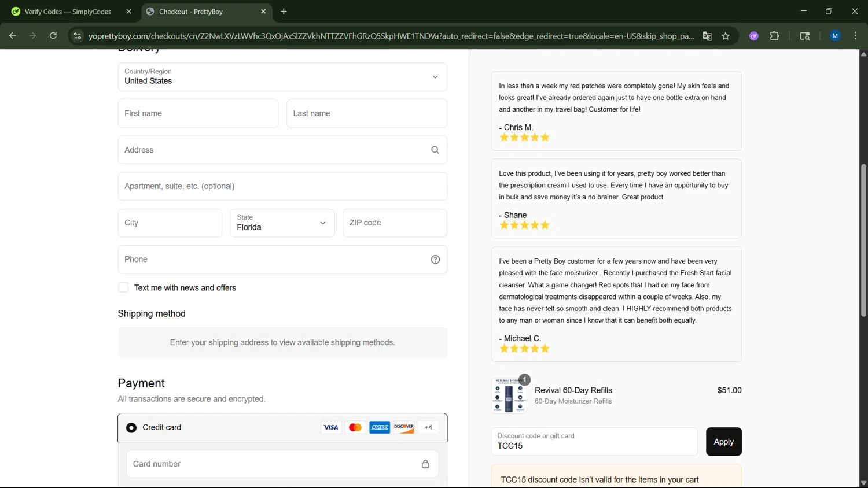Screen dimensions: 868x488
Task: Apply the TCC15 discount code
Action: (x=723, y=442)
